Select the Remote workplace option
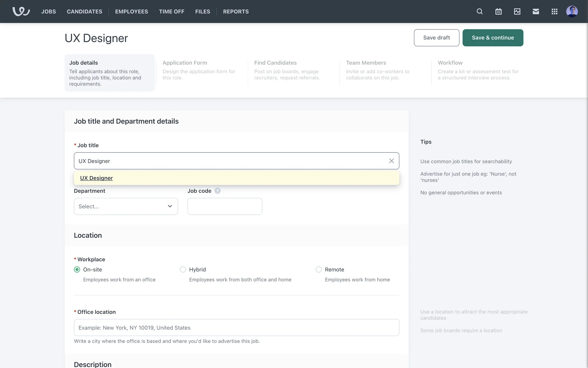This screenshot has height=368, width=588. (318, 269)
